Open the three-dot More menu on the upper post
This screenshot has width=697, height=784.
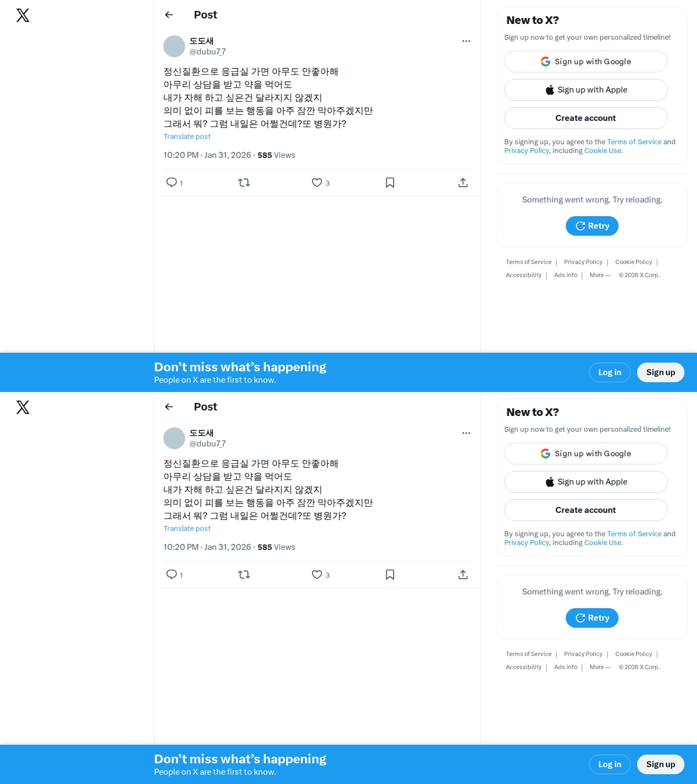pyautogui.click(x=466, y=41)
